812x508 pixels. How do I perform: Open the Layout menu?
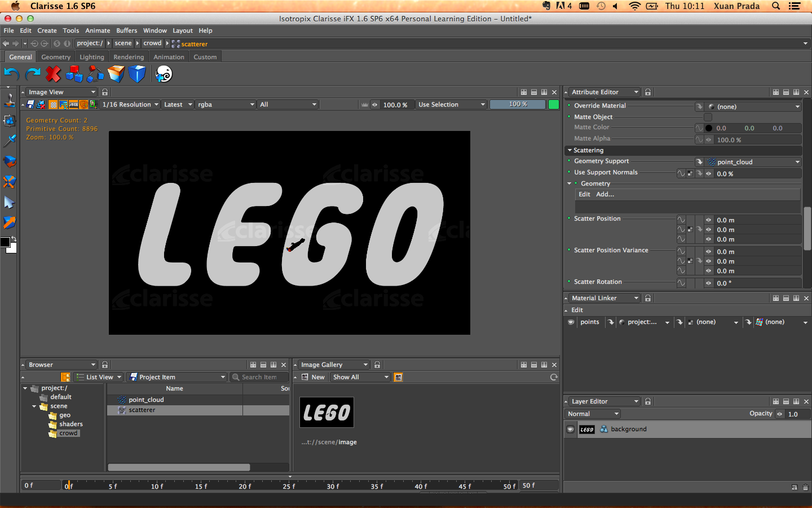coord(183,30)
